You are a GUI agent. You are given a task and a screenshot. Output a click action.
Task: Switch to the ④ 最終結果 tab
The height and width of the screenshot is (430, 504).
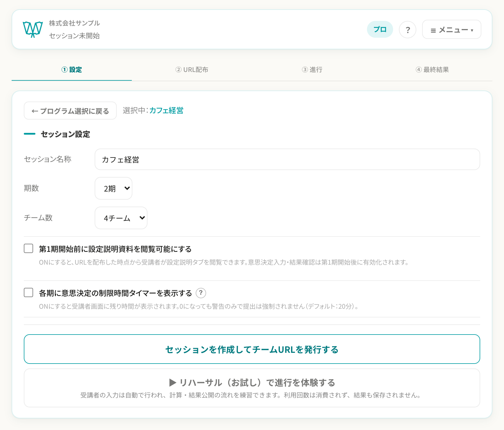pyautogui.click(x=432, y=70)
